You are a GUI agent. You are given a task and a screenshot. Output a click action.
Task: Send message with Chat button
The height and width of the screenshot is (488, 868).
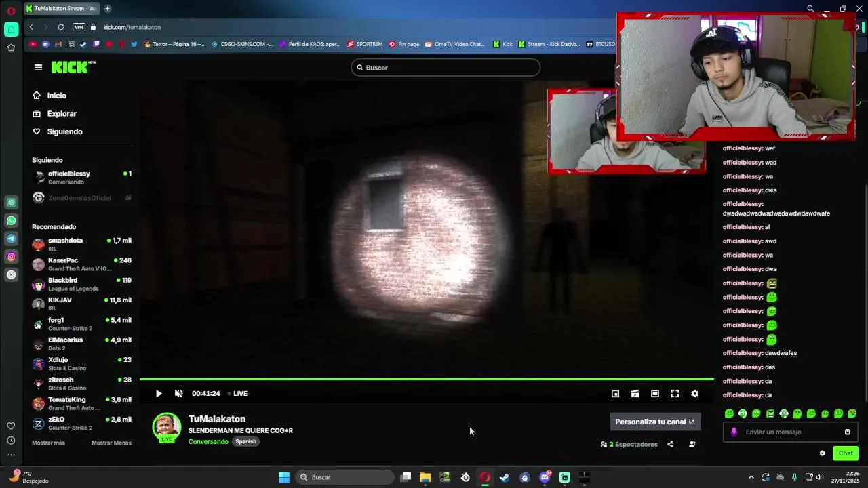(846, 453)
